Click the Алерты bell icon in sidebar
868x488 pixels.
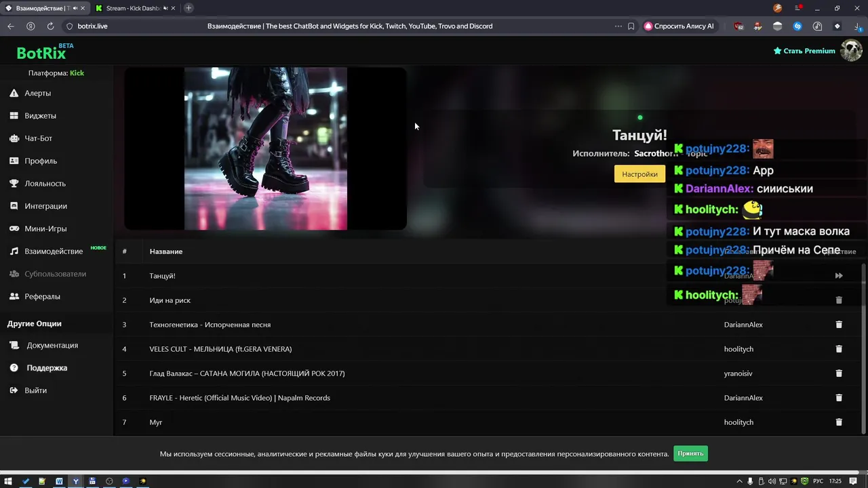pyautogui.click(x=14, y=93)
